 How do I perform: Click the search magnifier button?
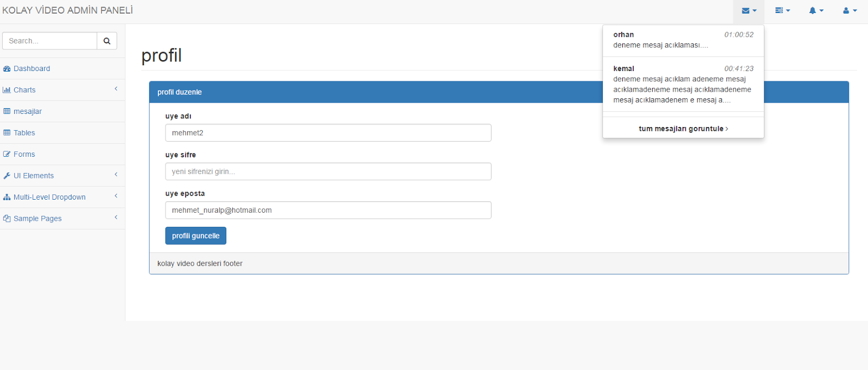pyautogui.click(x=107, y=41)
